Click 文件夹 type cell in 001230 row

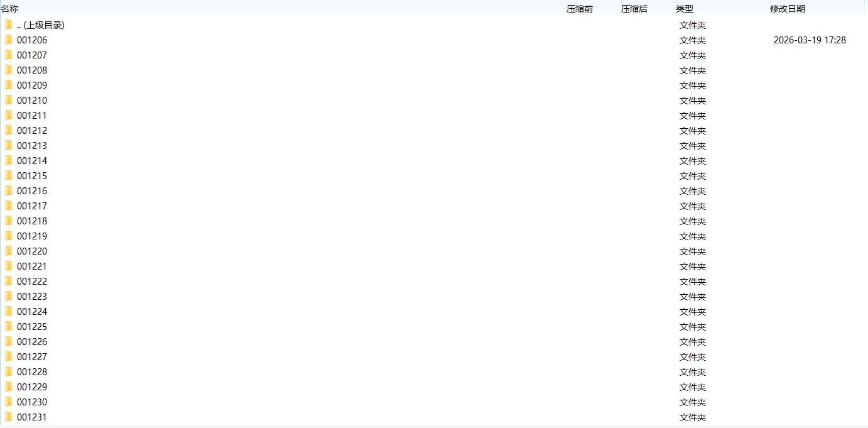693,402
